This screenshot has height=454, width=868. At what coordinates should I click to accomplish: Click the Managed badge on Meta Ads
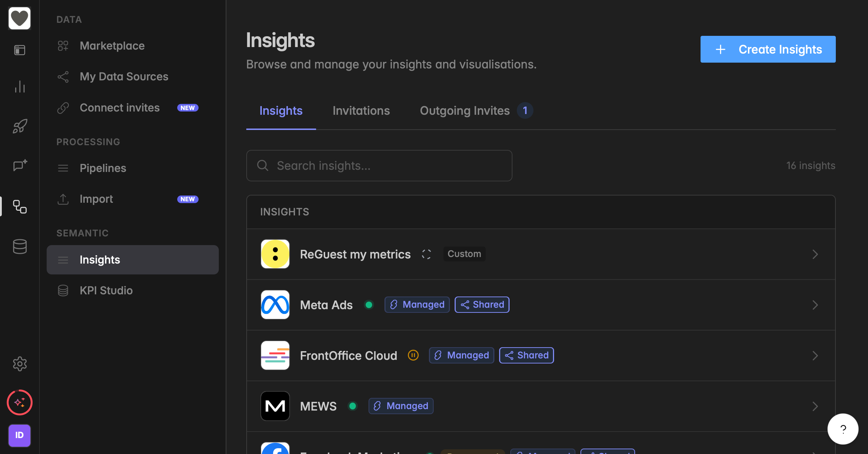pos(417,304)
